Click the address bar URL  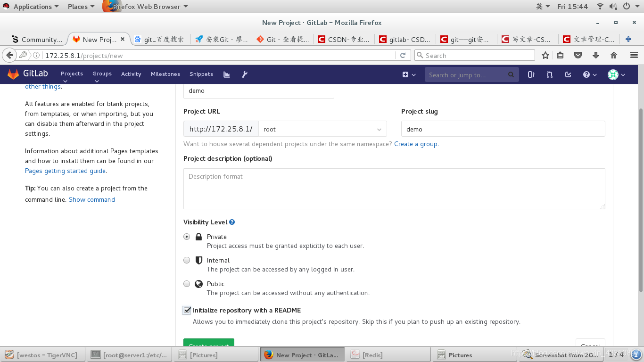point(219,55)
